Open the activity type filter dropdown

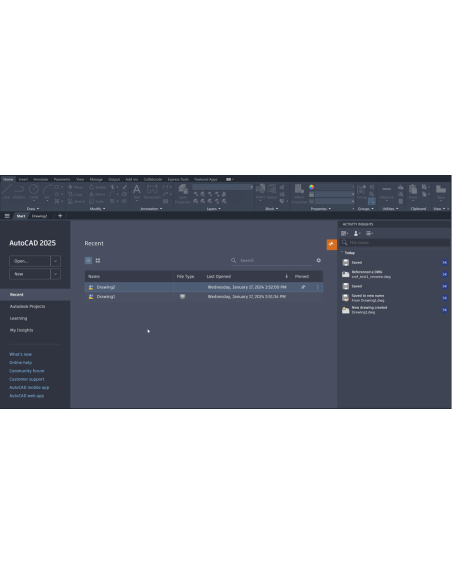coord(344,234)
